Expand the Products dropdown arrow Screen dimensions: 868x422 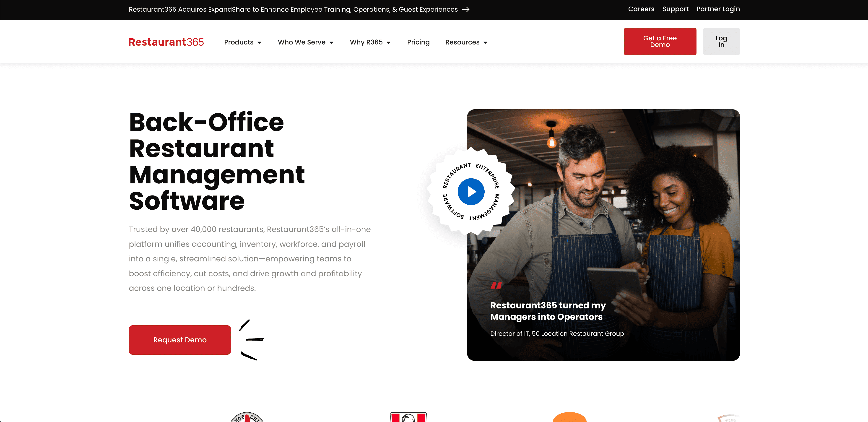point(259,42)
